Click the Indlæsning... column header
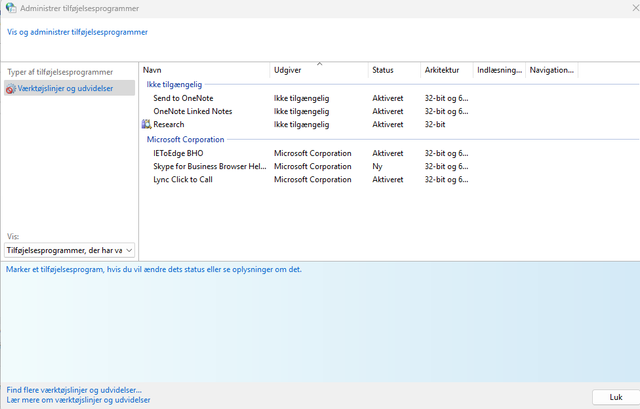 pyautogui.click(x=499, y=70)
